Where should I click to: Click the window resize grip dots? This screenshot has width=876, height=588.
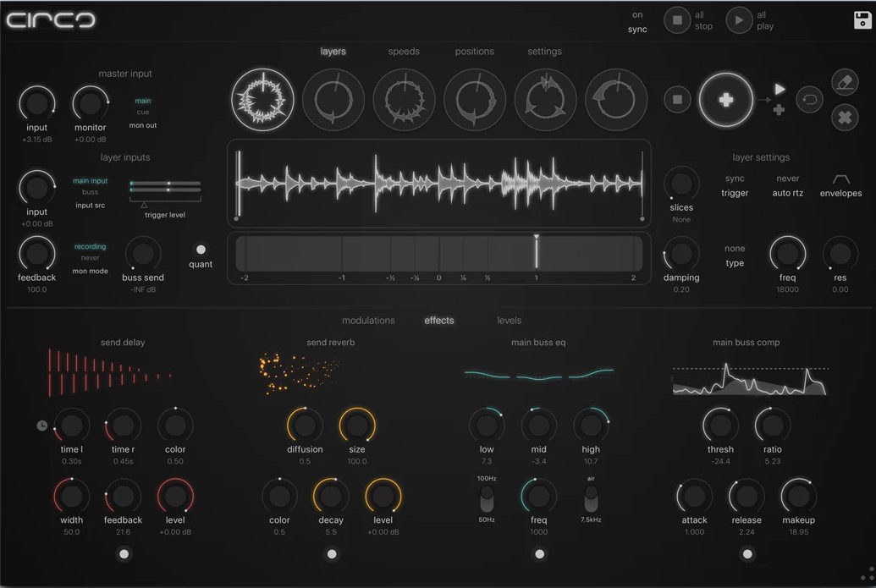point(868,575)
